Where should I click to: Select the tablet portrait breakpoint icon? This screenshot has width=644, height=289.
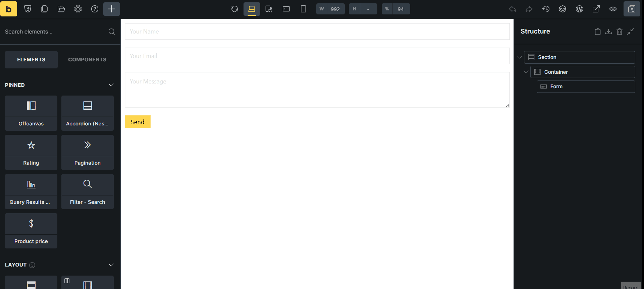point(269,9)
